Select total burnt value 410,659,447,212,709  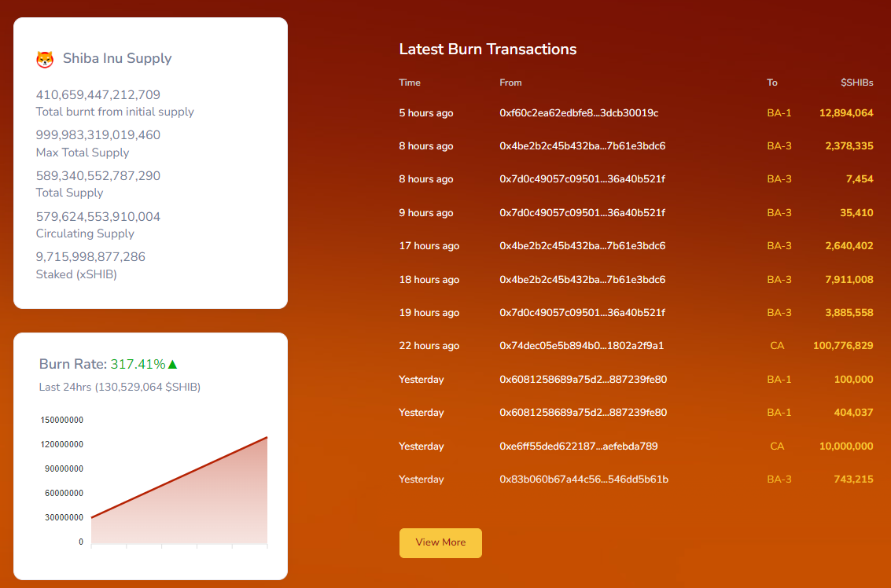click(x=98, y=95)
